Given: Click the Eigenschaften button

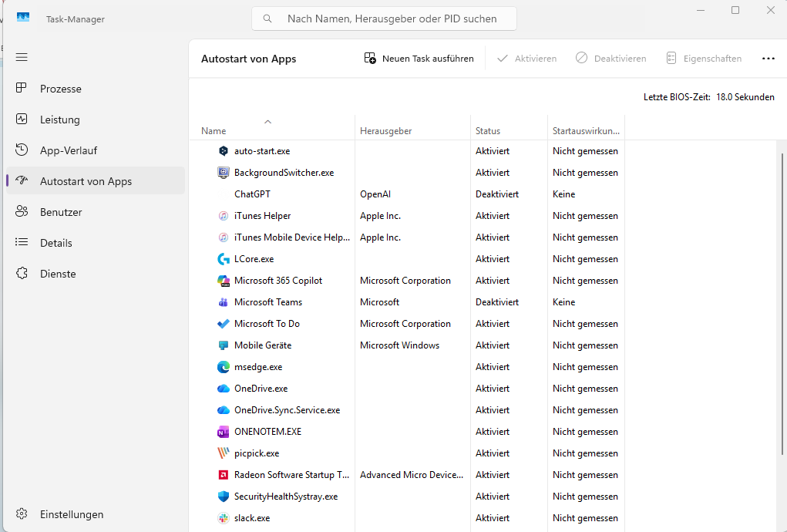Looking at the screenshot, I should coord(704,58).
